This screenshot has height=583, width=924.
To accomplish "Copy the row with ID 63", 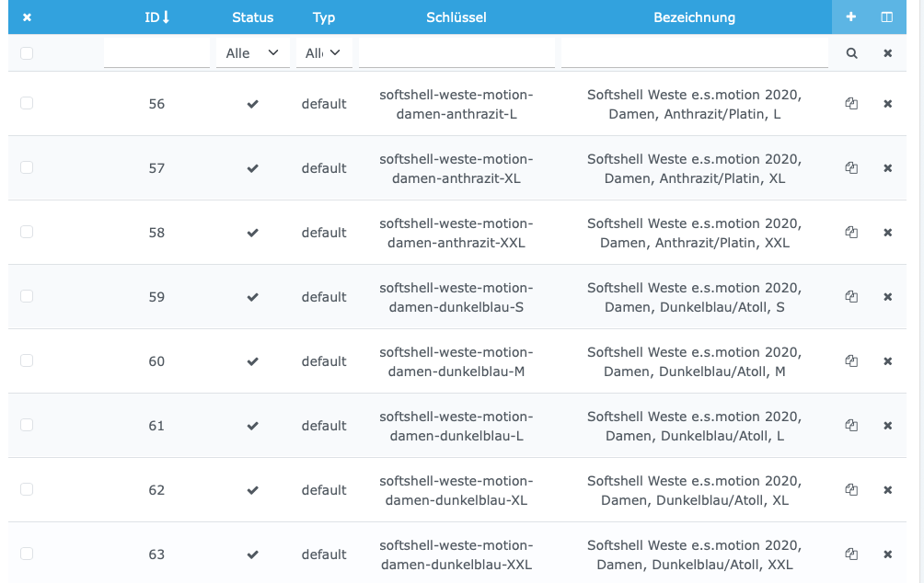I will 851,554.
